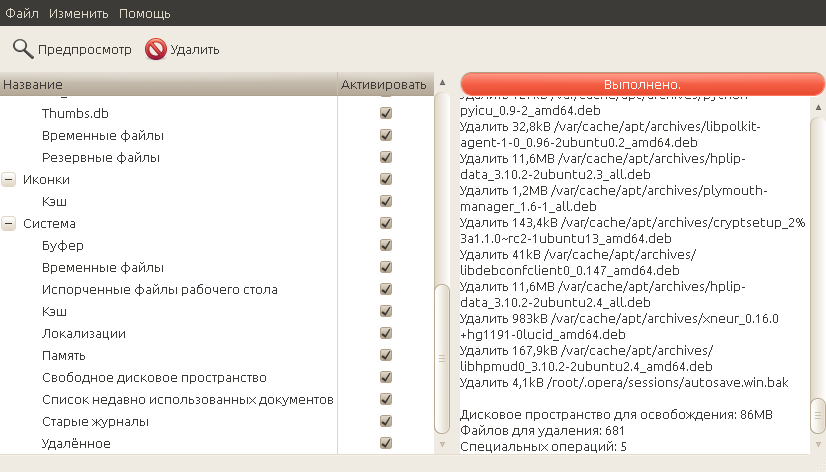The width and height of the screenshot is (826, 472).
Task: Click the red Удалить icon
Action: point(156,49)
